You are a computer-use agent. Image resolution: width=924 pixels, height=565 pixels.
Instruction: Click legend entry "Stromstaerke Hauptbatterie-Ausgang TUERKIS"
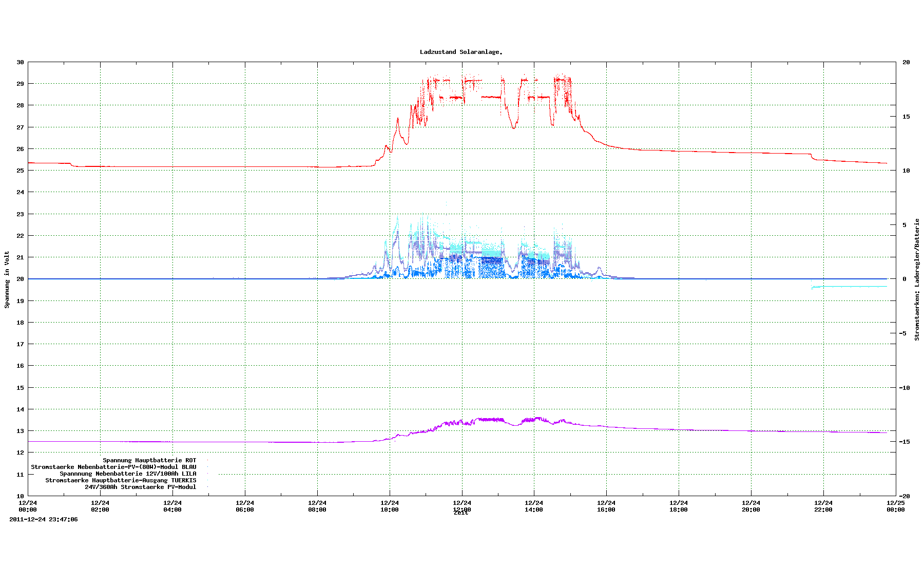click(x=121, y=480)
